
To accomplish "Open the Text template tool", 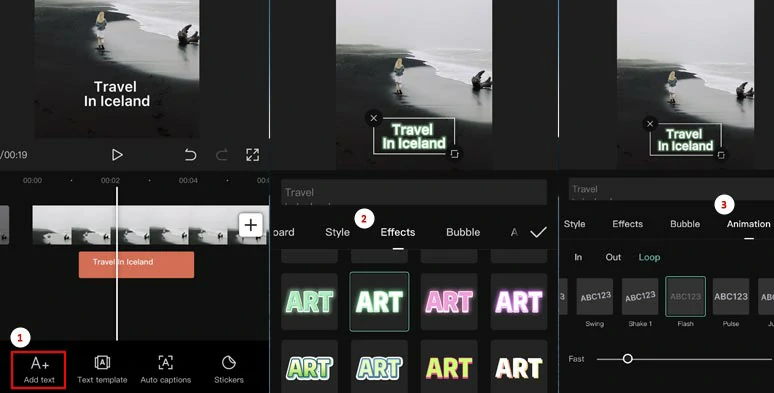I will click(102, 369).
